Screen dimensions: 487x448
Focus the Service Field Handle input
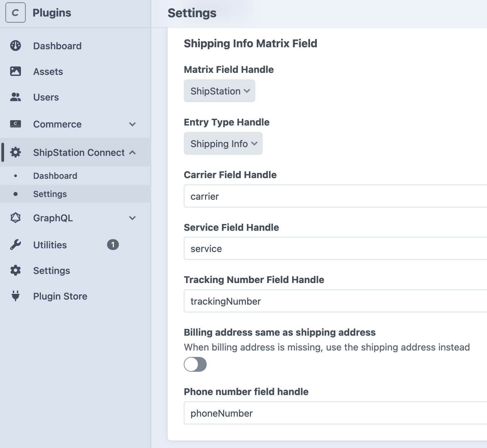click(x=335, y=248)
